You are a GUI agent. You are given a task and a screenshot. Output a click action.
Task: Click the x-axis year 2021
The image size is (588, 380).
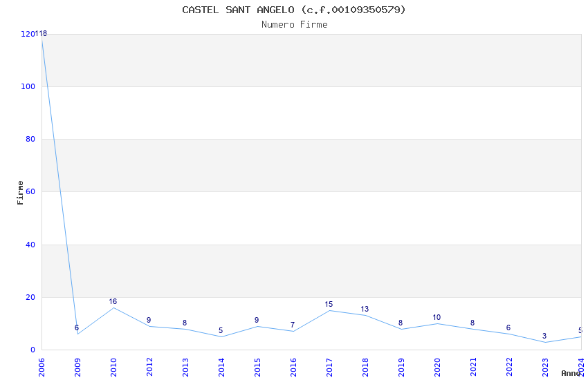pyautogui.click(x=474, y=367)
